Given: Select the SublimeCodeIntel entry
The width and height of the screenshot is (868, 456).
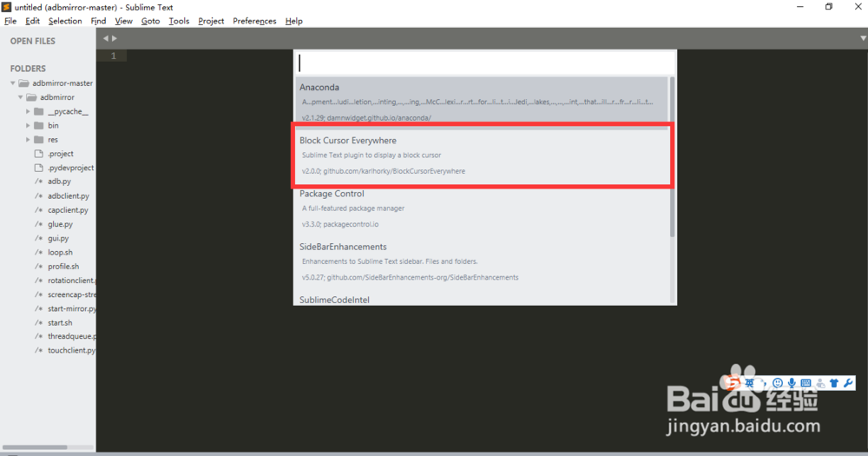Looking at the screenshot, I should [x=482, y=299].
